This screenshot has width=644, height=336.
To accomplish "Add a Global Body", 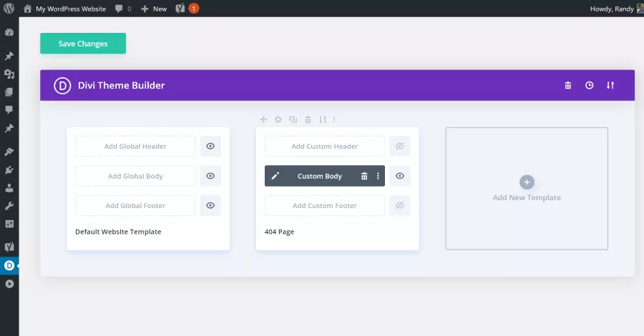I will tap(135, 176).
